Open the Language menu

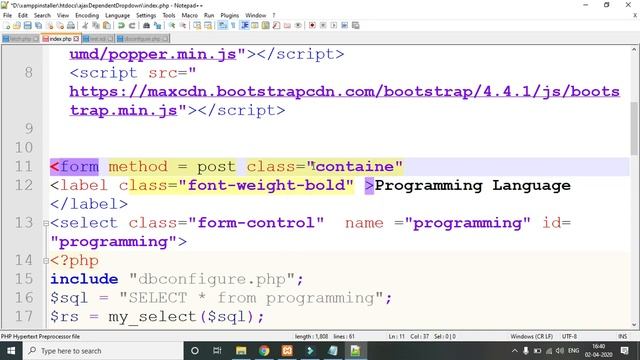[117, 16]
